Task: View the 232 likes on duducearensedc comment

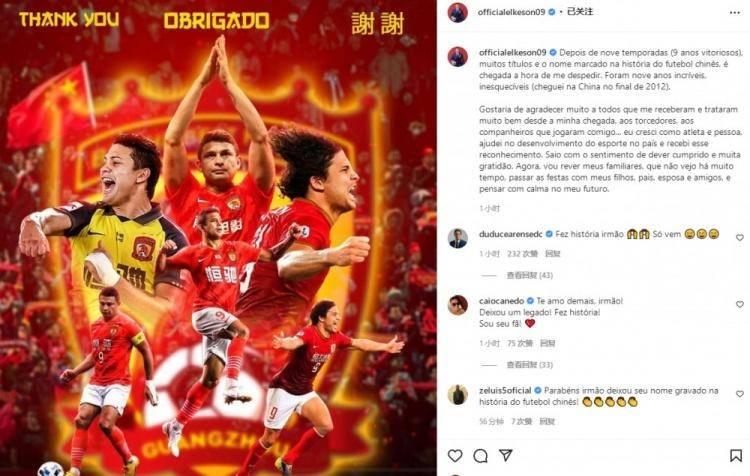Action: coord(522,254)
